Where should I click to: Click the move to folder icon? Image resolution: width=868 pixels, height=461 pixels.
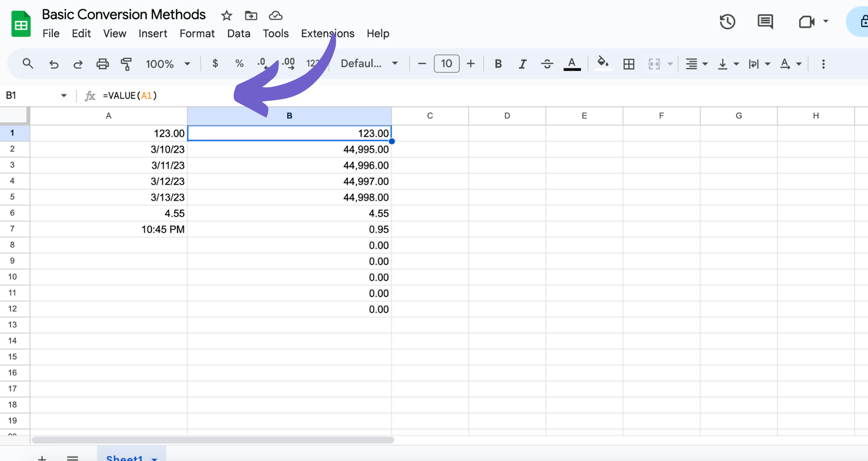pyautogui.click(x=251, y=16)
